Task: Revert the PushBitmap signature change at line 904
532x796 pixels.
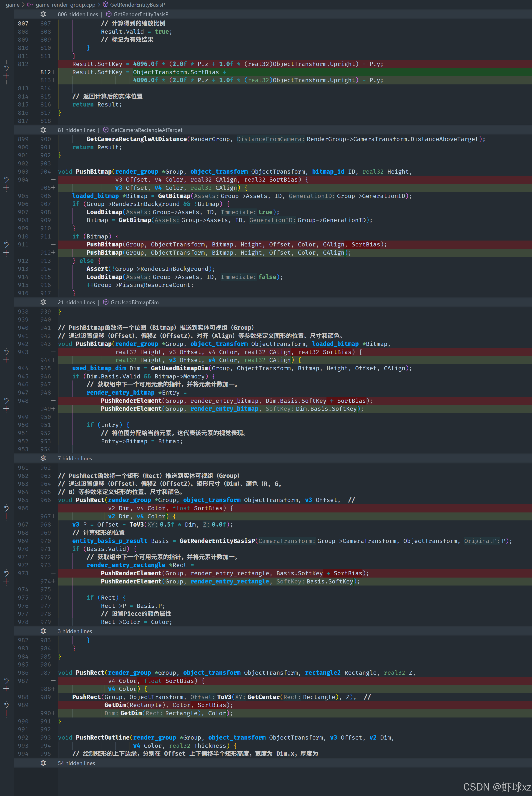Action: [6, 180]
